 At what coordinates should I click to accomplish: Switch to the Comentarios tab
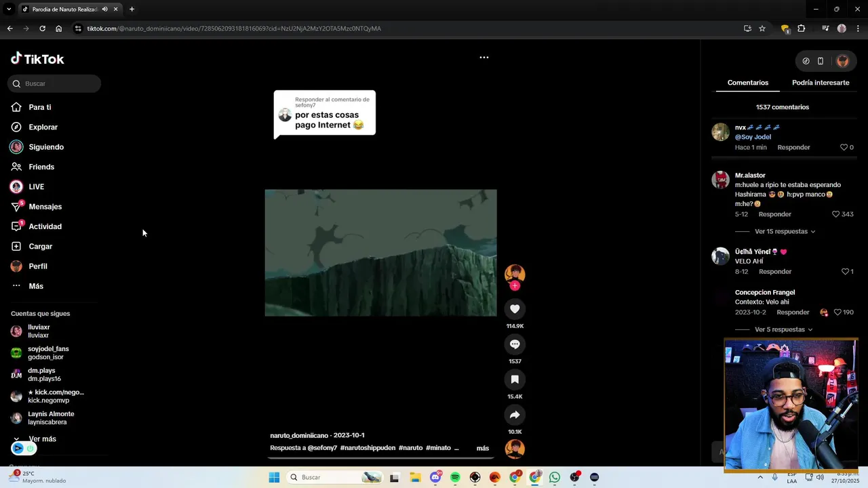coord(748,83)
